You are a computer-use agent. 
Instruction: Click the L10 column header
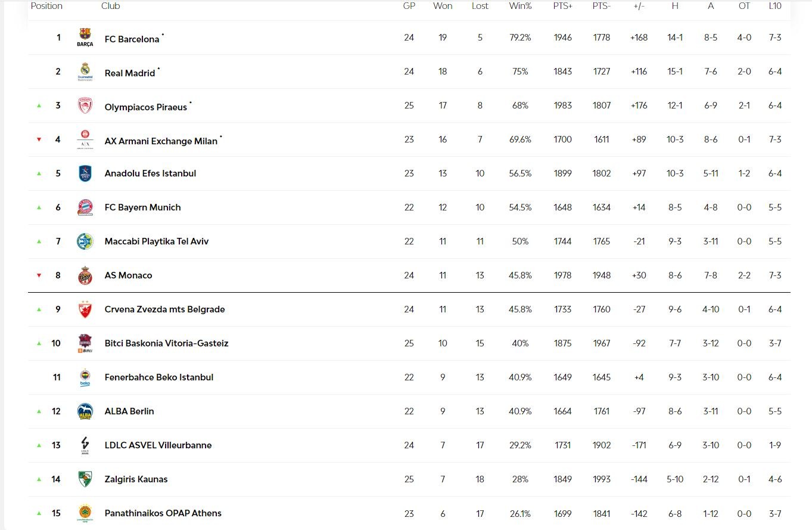(x=775, y=6)
